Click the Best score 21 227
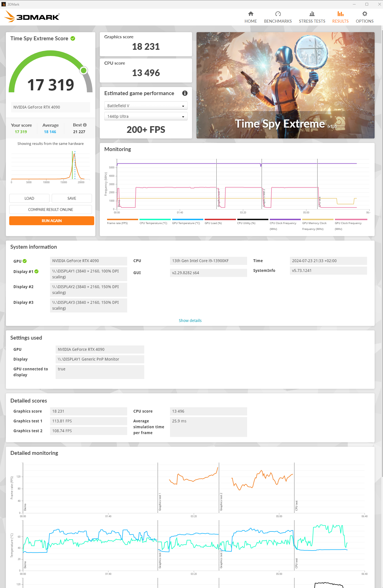The image size is (383, 588). pos(79,132)
